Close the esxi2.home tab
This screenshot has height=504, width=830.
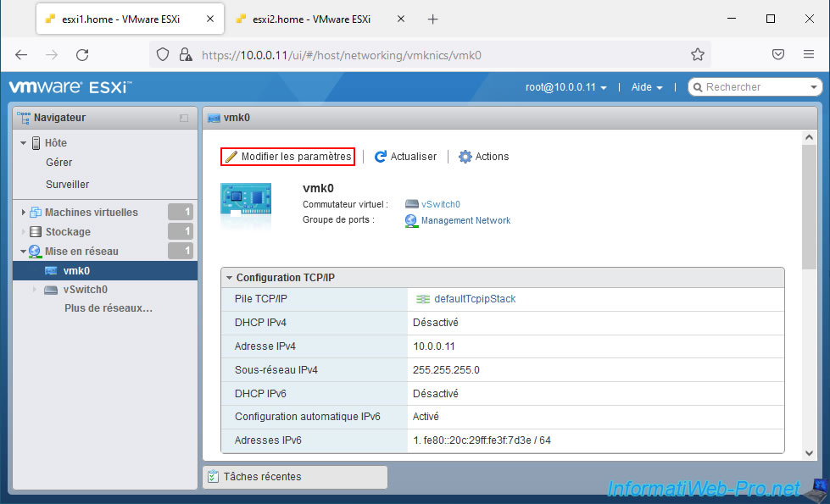point(401,19)
